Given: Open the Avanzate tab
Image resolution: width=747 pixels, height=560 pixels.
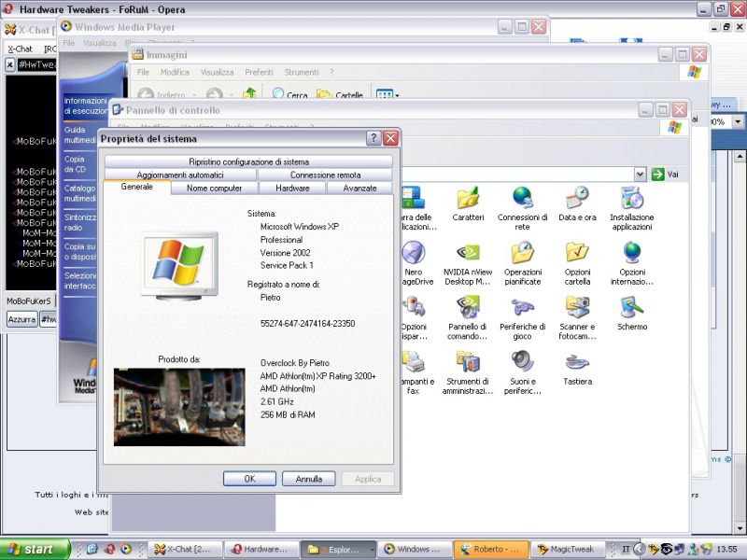Looking at the screenshot, I should (359, 189).
